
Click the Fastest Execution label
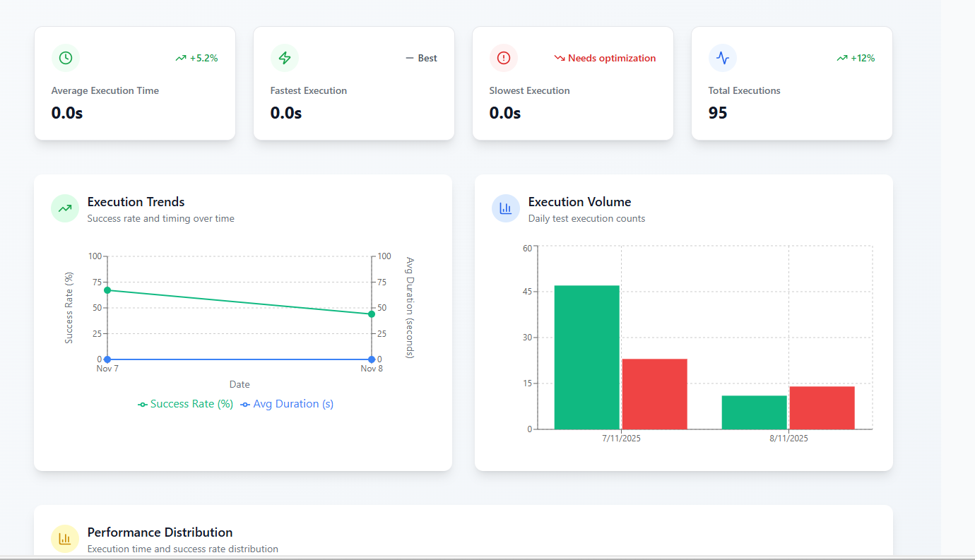click(x=309, y=90)
